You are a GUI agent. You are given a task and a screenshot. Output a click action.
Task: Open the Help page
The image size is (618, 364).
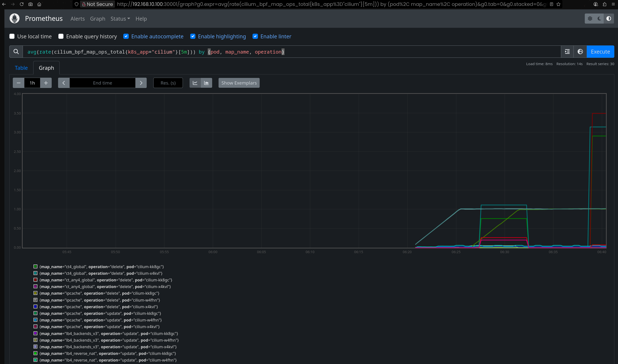pos(141,19)
